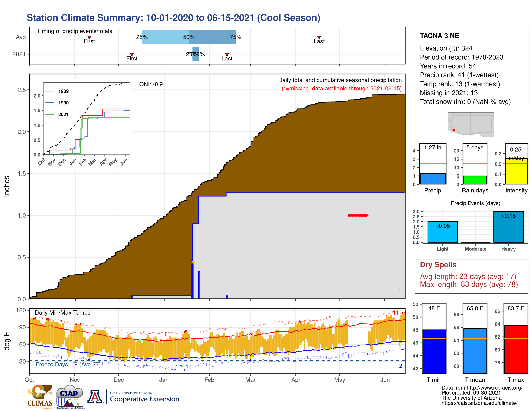Click the Light <0.05 events bar
Image resolution: width=532 pixels, height=411 pixels.
coord(443,232)
